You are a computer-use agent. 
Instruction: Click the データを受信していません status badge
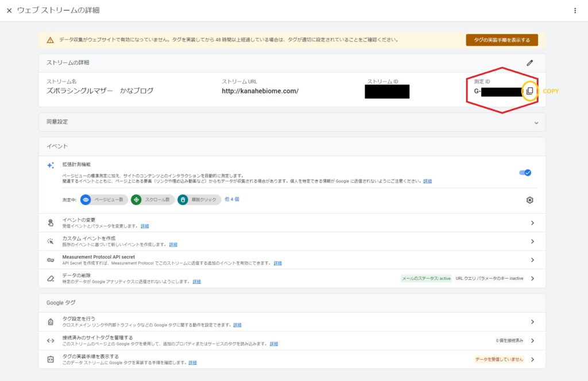coord(499,360)
